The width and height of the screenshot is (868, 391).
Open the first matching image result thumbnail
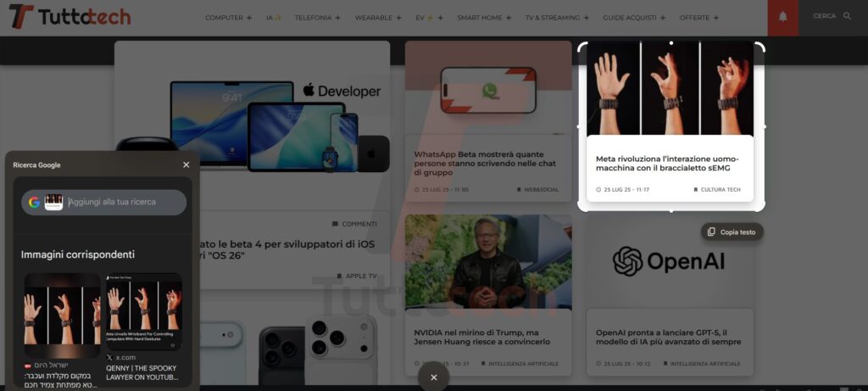coord(63,316)
